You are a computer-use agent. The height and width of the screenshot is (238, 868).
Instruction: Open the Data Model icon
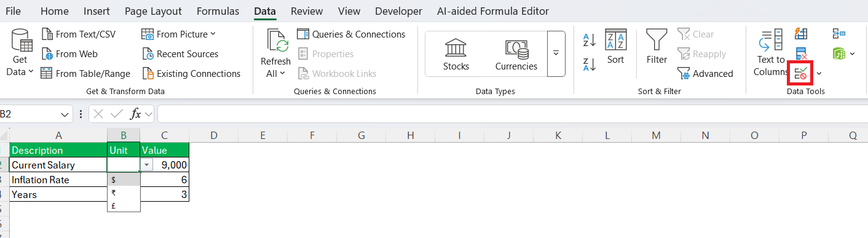(839, 54)
